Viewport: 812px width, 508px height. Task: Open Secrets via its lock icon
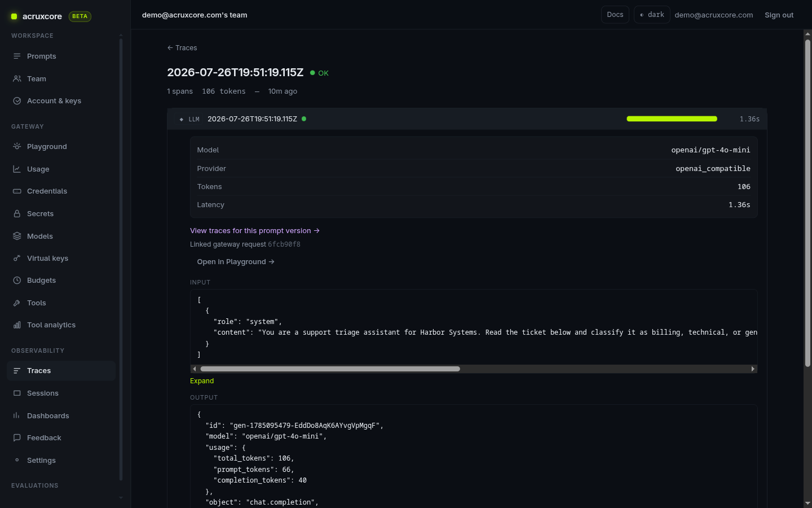pos(17,214)
